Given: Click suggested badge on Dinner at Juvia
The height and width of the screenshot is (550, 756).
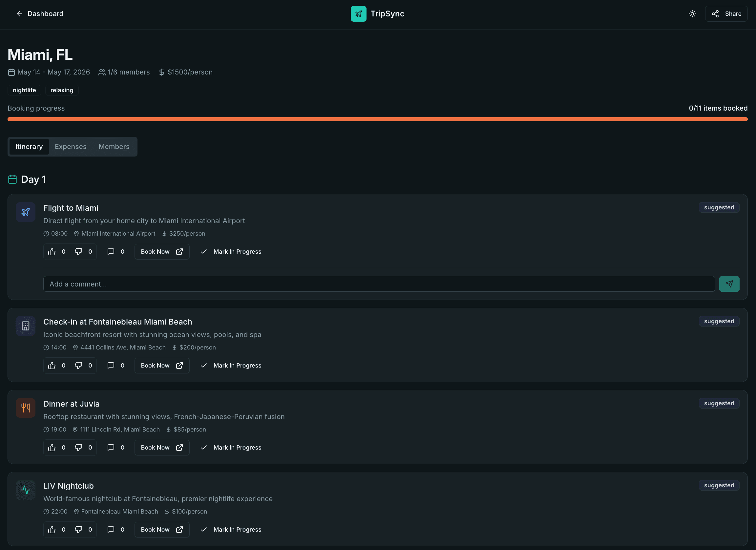Looking at the screenshot, I should click(x=719, y=403).
